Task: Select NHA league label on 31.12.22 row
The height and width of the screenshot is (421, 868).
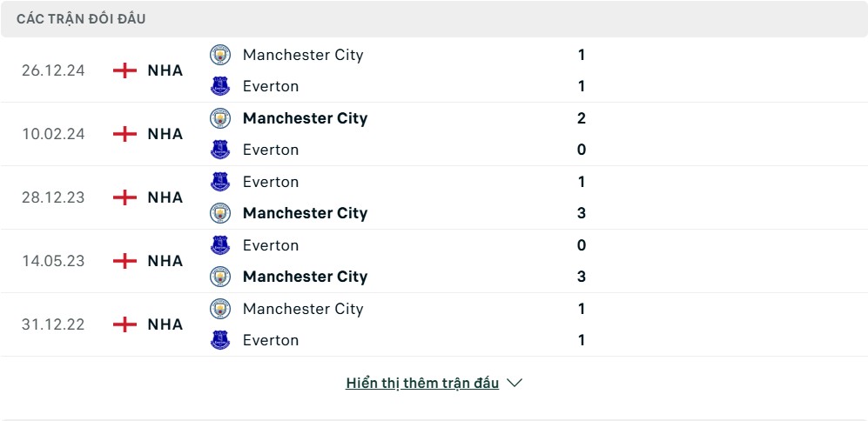Action: click(x=165, y=324)
